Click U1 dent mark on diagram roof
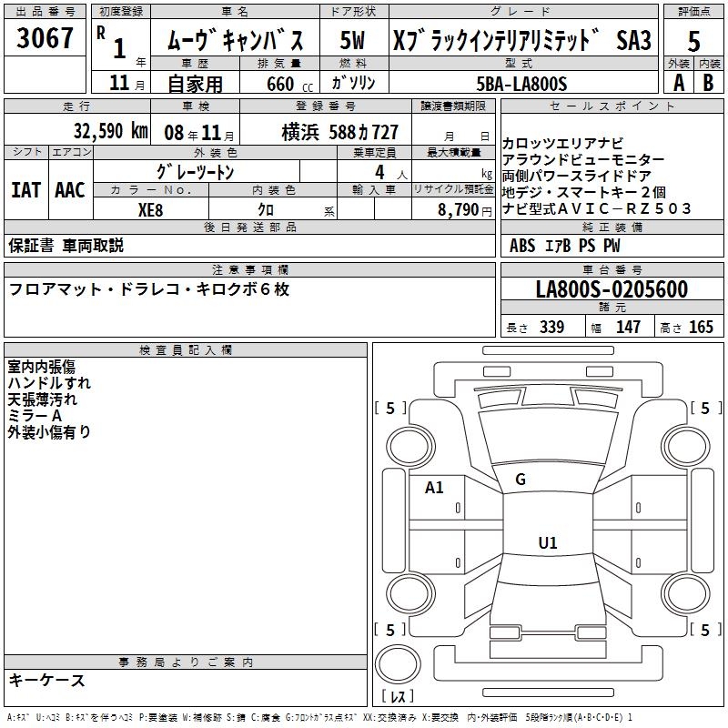728x728 pixels. click(548, 542)
